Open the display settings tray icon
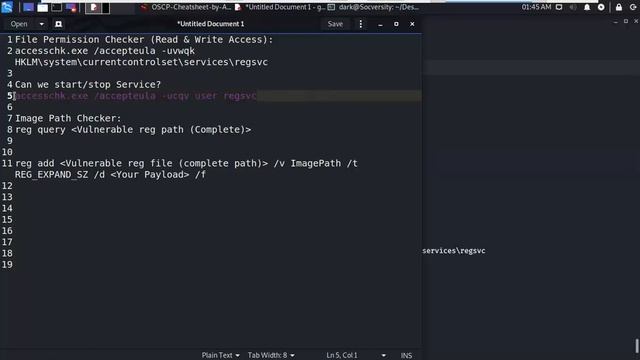 point(559,7)
